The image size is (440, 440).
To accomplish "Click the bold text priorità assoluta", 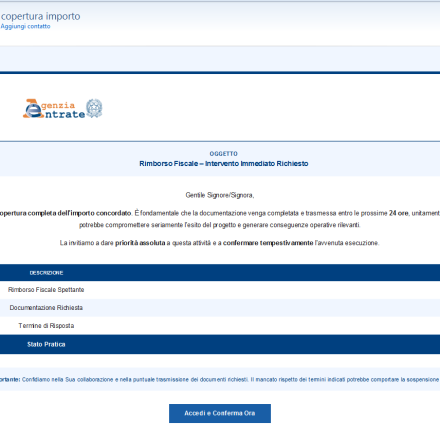I will click(140, 243).
